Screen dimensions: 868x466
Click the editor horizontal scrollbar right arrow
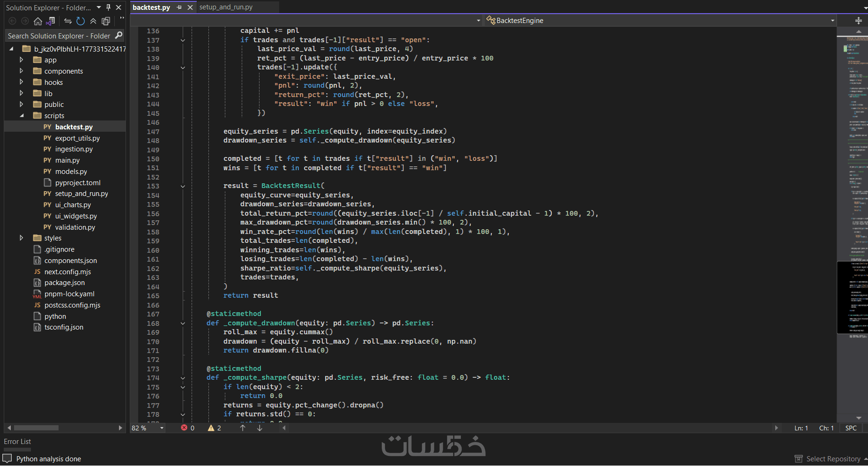pyautogui.click(x=777, y=428)
